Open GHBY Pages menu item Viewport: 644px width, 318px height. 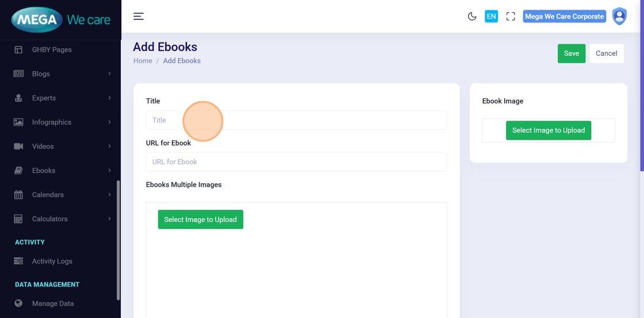[x=52, y=49]
